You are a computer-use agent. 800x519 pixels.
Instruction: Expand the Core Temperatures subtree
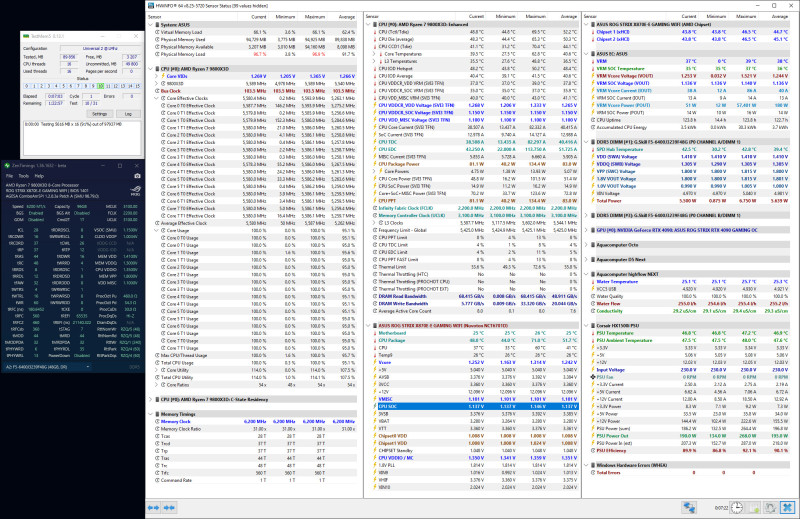(374, 54)
